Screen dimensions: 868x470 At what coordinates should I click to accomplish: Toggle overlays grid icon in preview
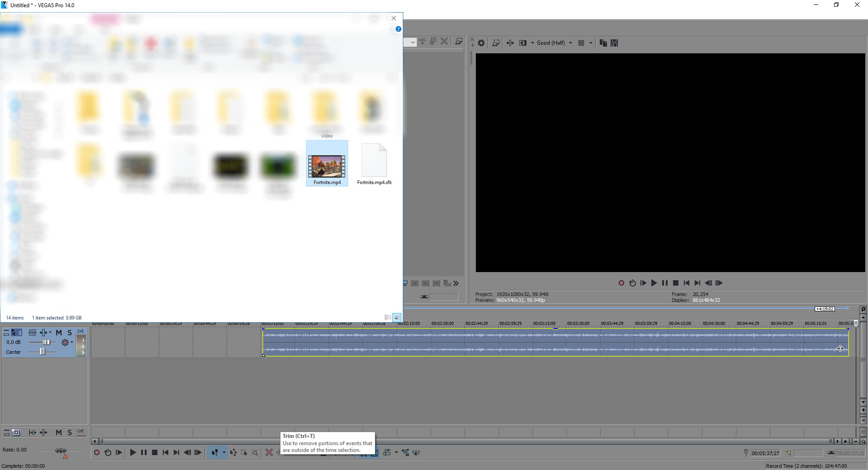[x=581, y=43]
